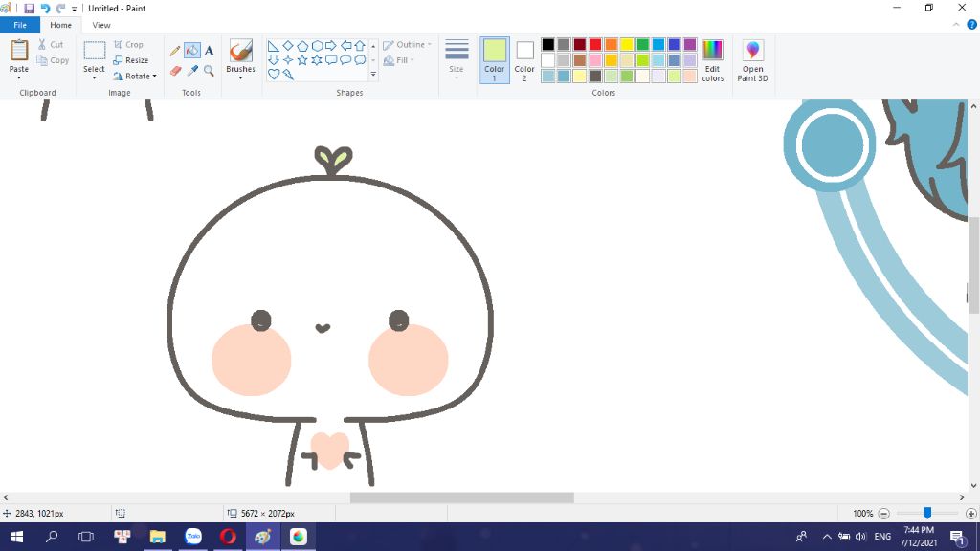Click the Cut button
This screenshot has width=980, height=551.
[x=51, y=45]
